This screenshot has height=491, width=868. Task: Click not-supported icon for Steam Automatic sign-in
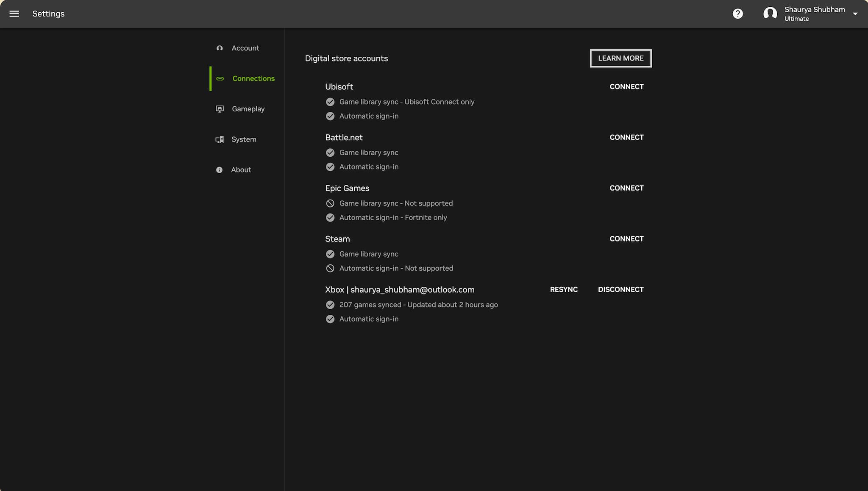(330, 268)
